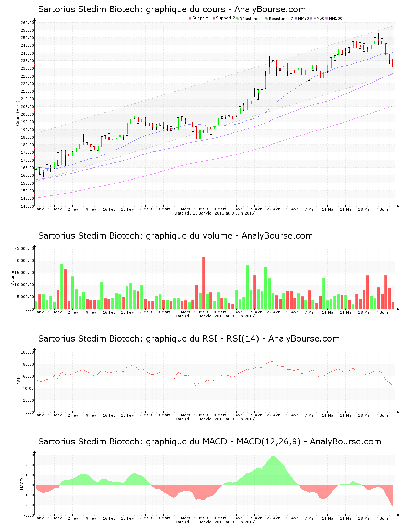This screenshot has height=532, width=412.
Task: Click the 260.00 value on price axis
Action: [x=27, y=23]
